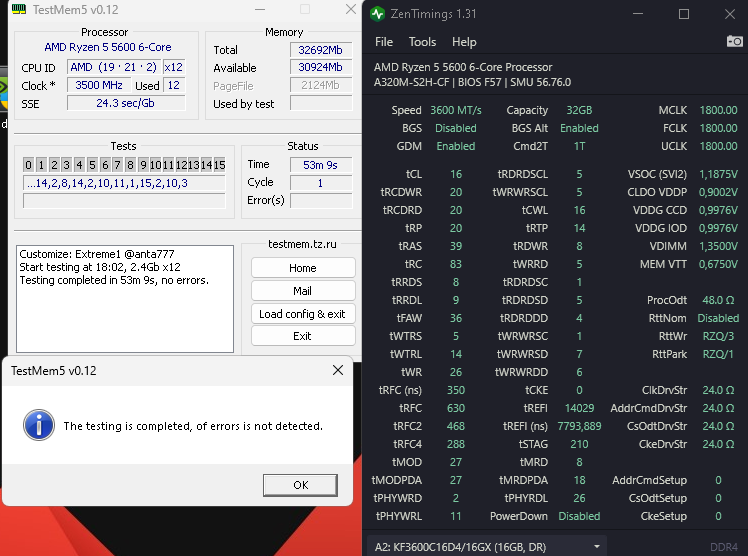Click the PowerDown Disabled value
Image resolution: width=748 pixels, height=556 pixels.
click(579, 516)
